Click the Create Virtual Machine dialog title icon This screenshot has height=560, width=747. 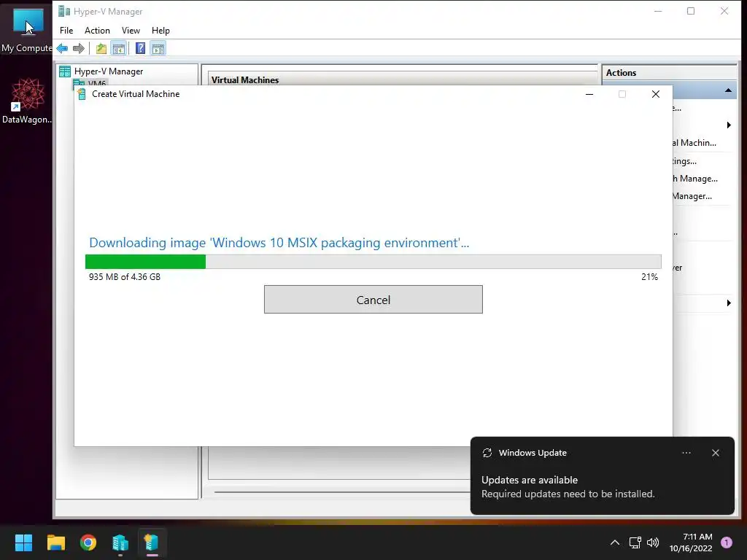click(x=82, y=94)
